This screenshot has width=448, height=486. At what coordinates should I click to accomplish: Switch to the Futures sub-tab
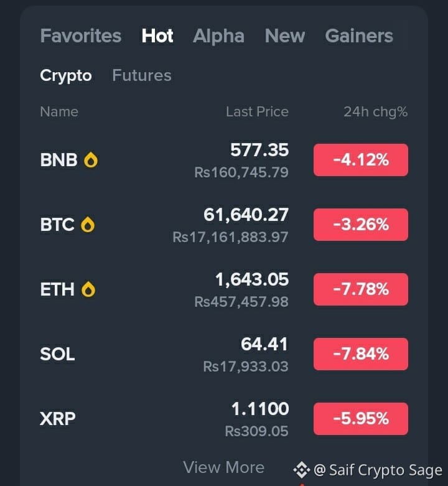coord(142,75)
